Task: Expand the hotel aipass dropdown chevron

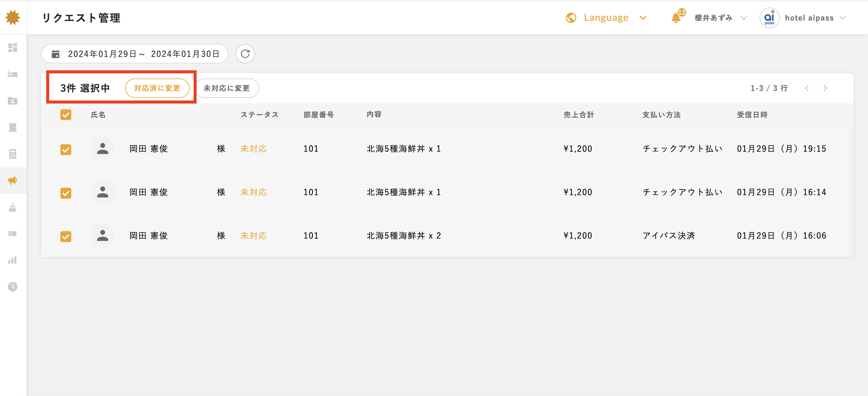Action: tap(843, 18)
